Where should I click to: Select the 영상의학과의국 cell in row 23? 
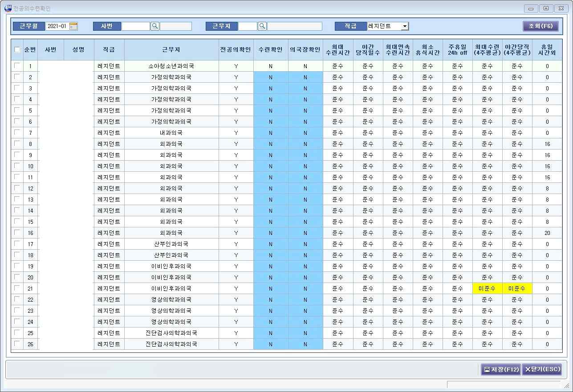click(x=171, y=311)
